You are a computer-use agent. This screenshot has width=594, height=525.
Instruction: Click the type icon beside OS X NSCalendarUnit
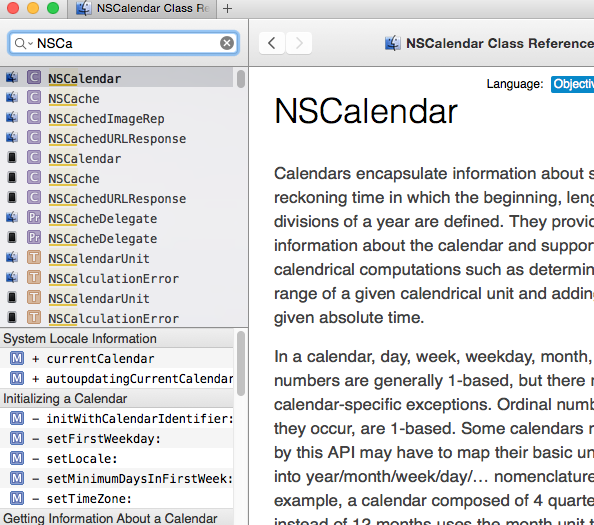click(34, 258)
